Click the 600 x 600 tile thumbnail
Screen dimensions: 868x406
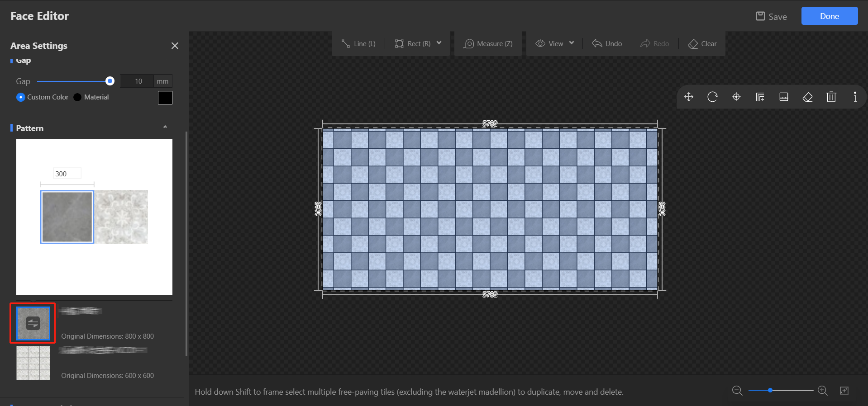33,363
